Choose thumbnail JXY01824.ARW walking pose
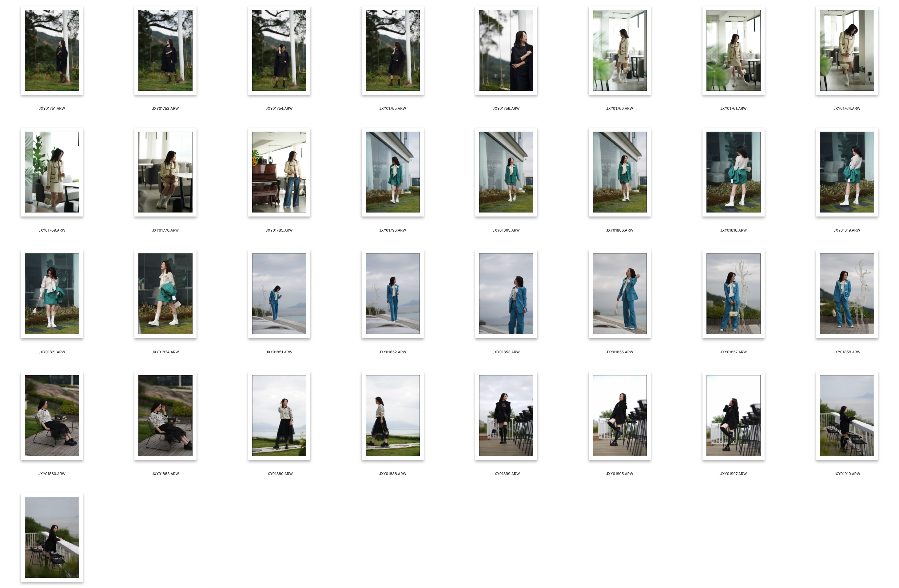The height and width of the screenshot is (588, 899). (x=165, y=293)
